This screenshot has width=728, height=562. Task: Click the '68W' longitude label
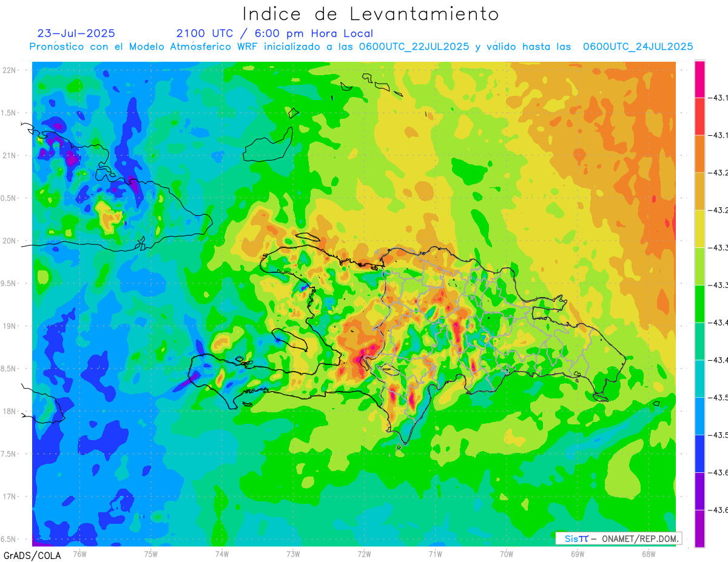(x=648, y=554)
